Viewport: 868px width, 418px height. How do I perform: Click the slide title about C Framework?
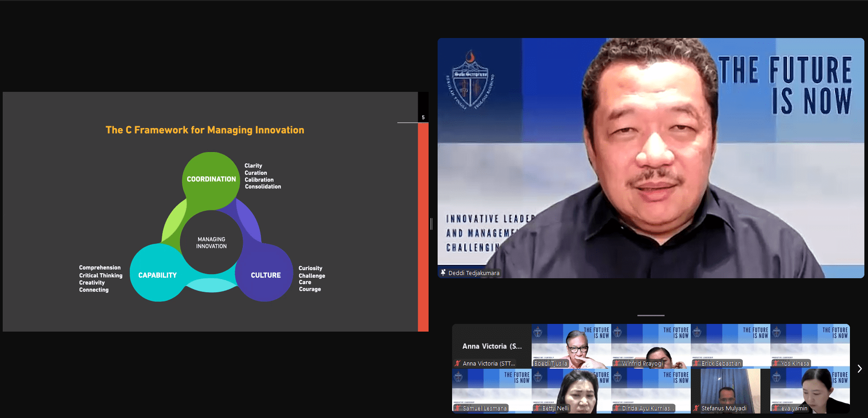click(x=205, y=130)
